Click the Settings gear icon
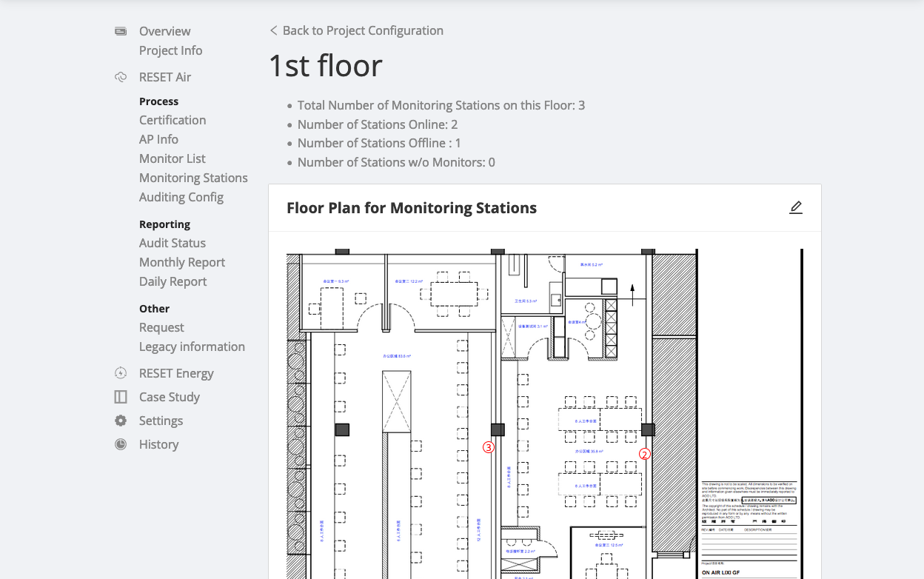 click(x=121, y=421)
